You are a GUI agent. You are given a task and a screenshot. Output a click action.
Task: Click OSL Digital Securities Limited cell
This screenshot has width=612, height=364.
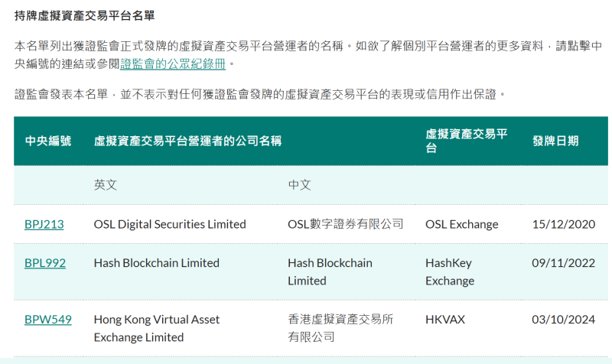tap(170, 224)
